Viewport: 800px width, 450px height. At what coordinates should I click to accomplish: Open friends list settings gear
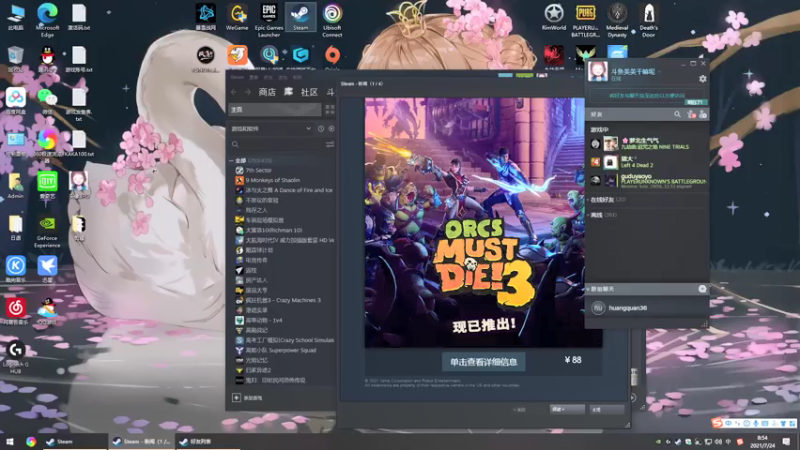(x=703, y=79)
